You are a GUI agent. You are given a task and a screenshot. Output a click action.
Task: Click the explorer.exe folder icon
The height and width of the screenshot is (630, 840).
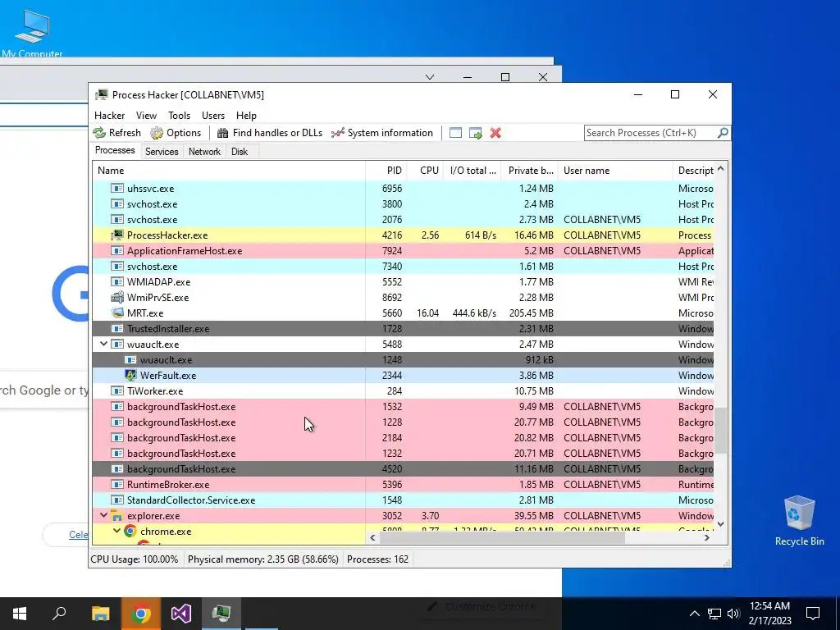pyautogui.click(x=116, y=516)
